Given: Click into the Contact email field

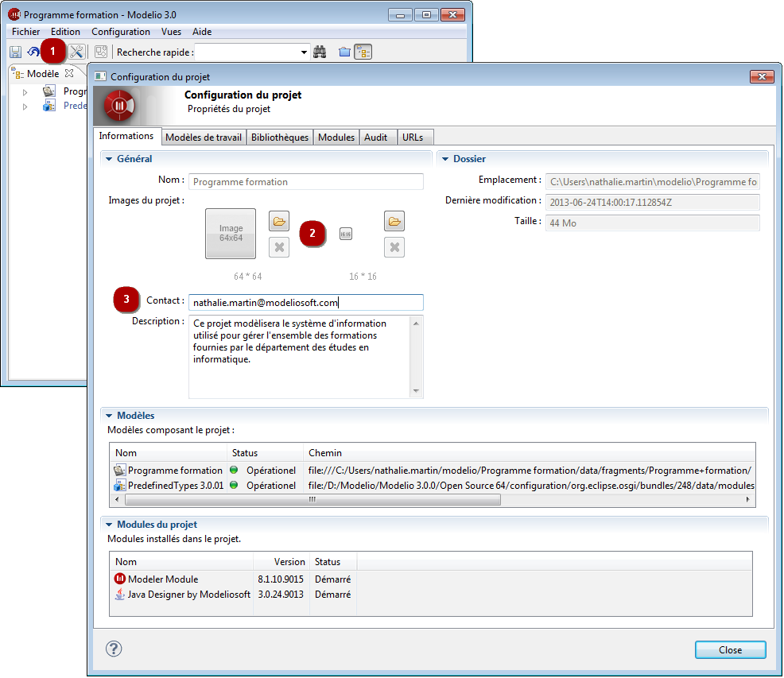Looking at the screenshot, I should point(305,302).
